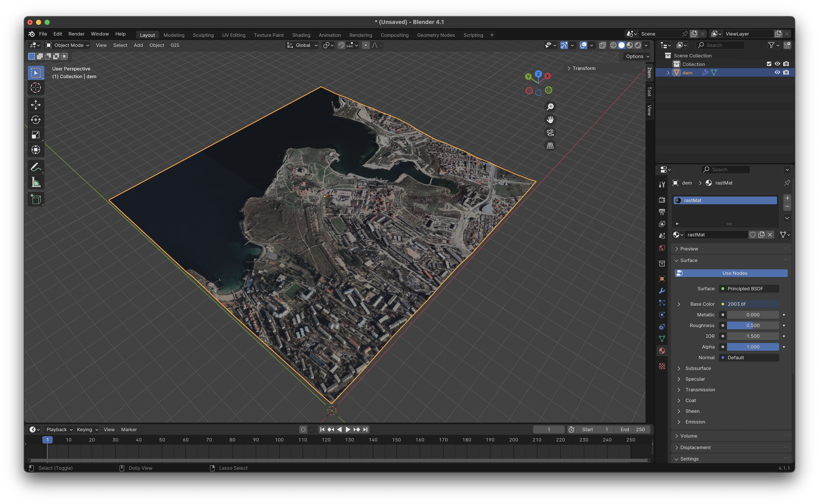
Task: Click the Normal Default field
Action: point(749,358)
